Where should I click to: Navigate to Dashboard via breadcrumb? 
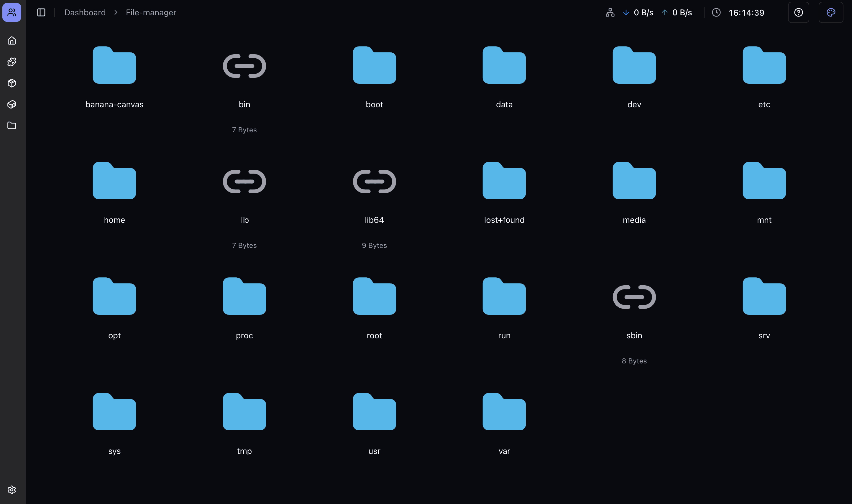(85, 12)
